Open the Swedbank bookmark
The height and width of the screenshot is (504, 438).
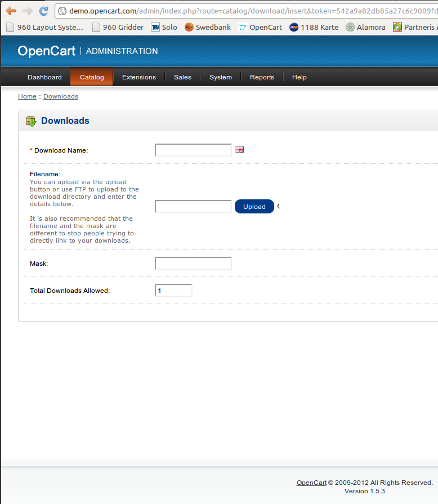click(x=208, y=28)
